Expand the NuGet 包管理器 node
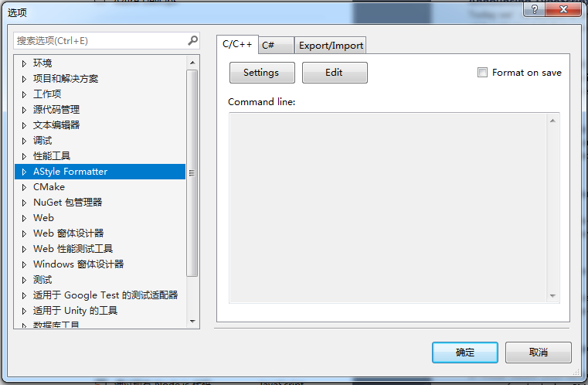 click(x=24, y=203)
